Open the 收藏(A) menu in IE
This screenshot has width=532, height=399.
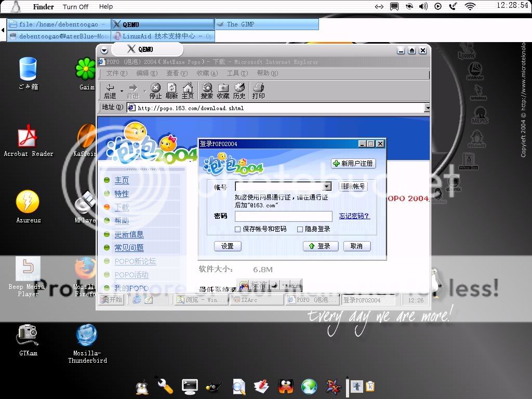tap(207, 73)
